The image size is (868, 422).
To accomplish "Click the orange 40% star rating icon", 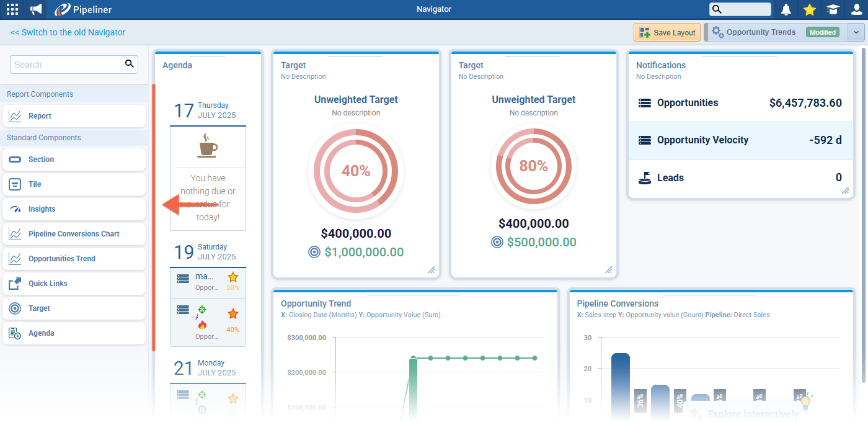I will coord(232,313).
